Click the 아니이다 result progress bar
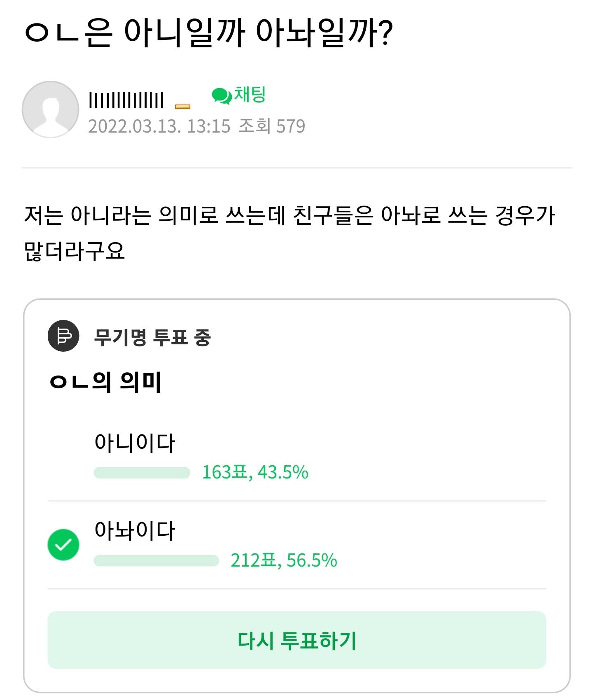 142,473
